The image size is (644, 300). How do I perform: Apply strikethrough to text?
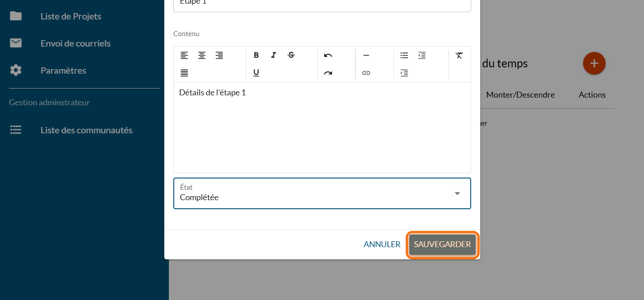point(291,56)
